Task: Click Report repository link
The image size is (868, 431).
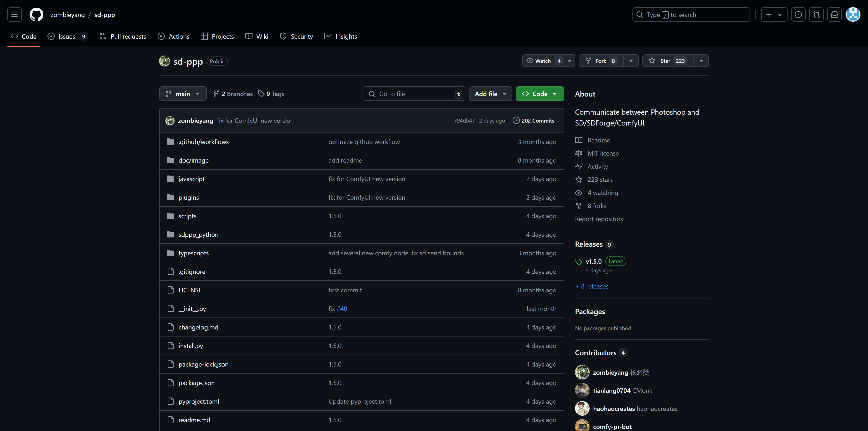Action: click(599, 219)
